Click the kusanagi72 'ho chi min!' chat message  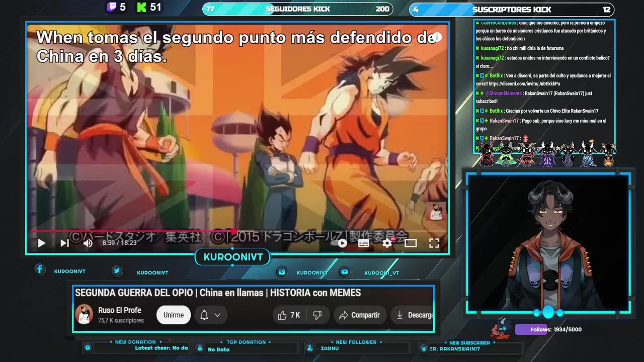coord(520,48)
